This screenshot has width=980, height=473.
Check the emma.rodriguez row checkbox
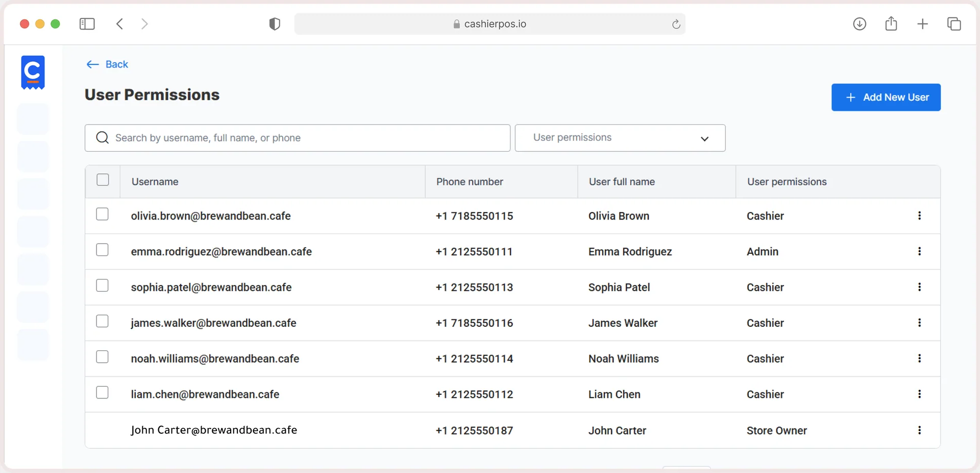click(x=102, y=250)
